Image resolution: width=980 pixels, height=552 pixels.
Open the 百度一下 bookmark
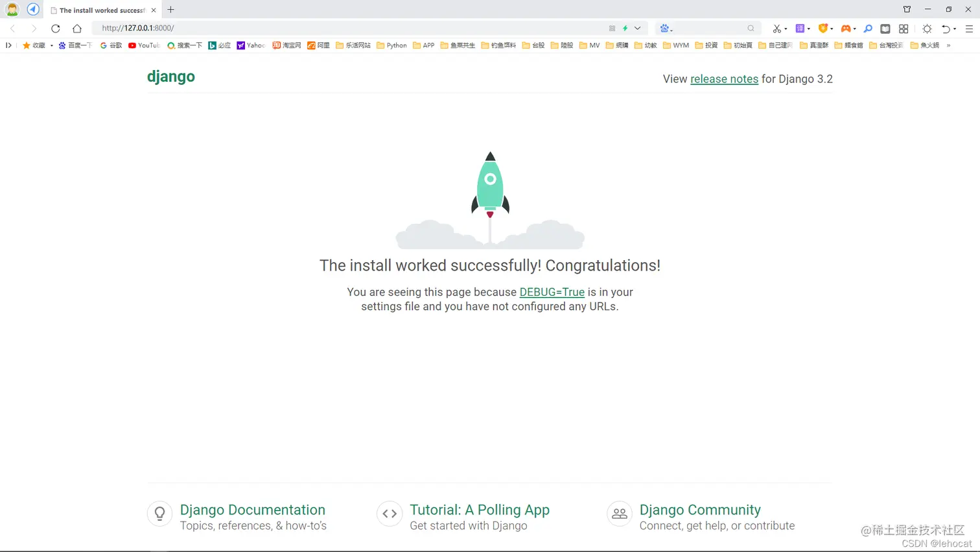coord(75,45)
